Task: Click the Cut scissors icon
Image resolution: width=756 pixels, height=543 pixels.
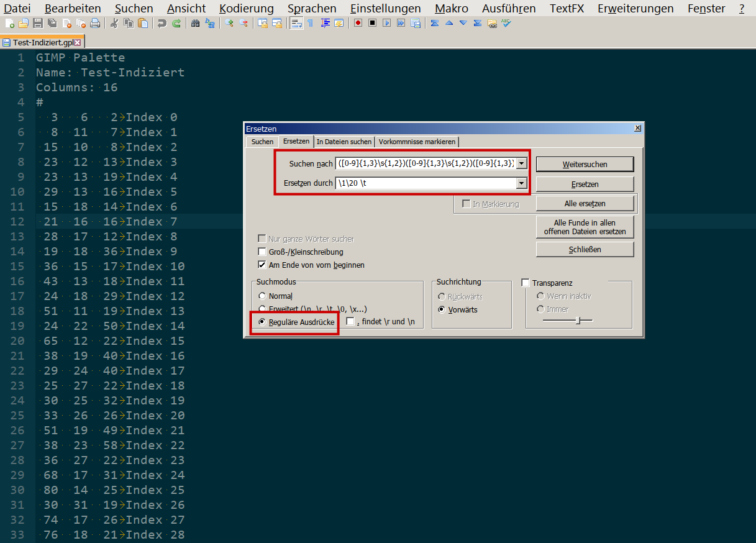Action: [x=114, y=24]
